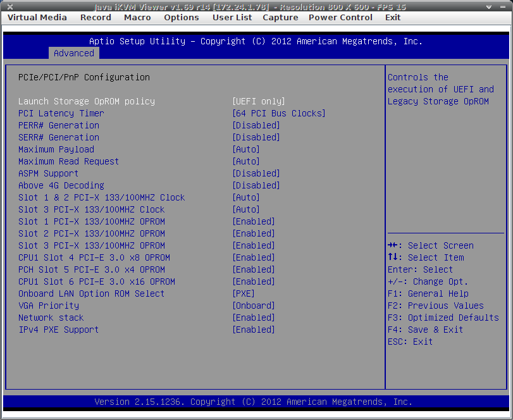The height and width of the screenshot is (420, 513).
Task: Click Exit in the viewer menu bar
Action: 393,17
